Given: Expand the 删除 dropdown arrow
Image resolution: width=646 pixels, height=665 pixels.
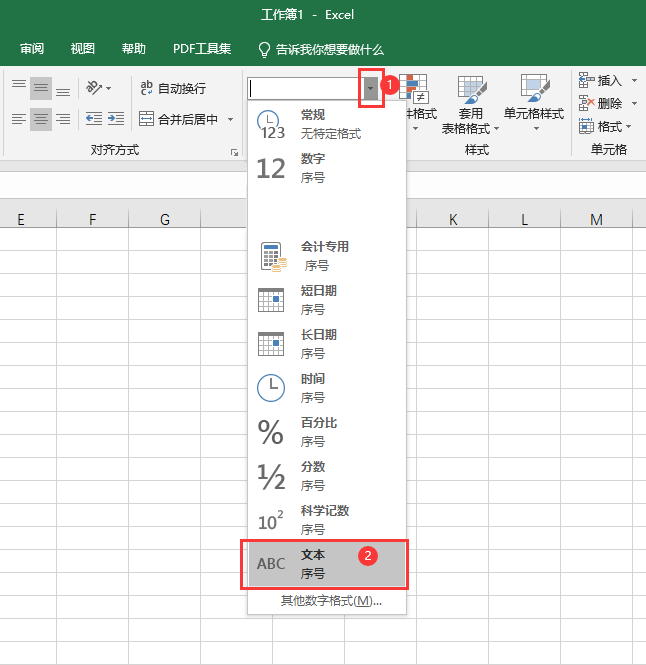Looking at the screenshot, I should coord(635,103).
